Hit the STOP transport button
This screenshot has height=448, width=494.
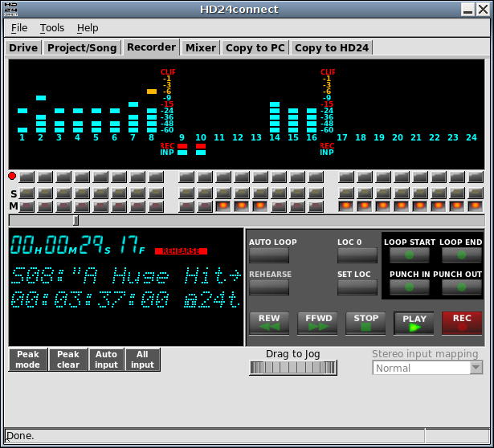click(x=365, y=324)
